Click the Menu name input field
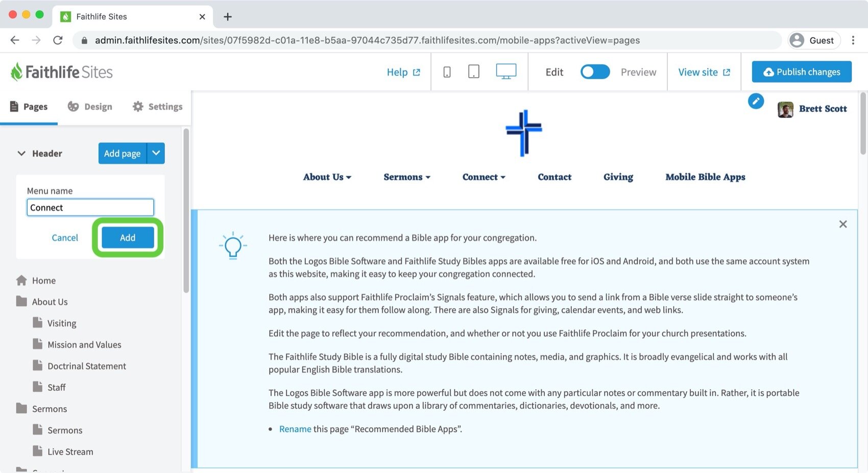Screen dimensions: 868x473 click(90, 208)
